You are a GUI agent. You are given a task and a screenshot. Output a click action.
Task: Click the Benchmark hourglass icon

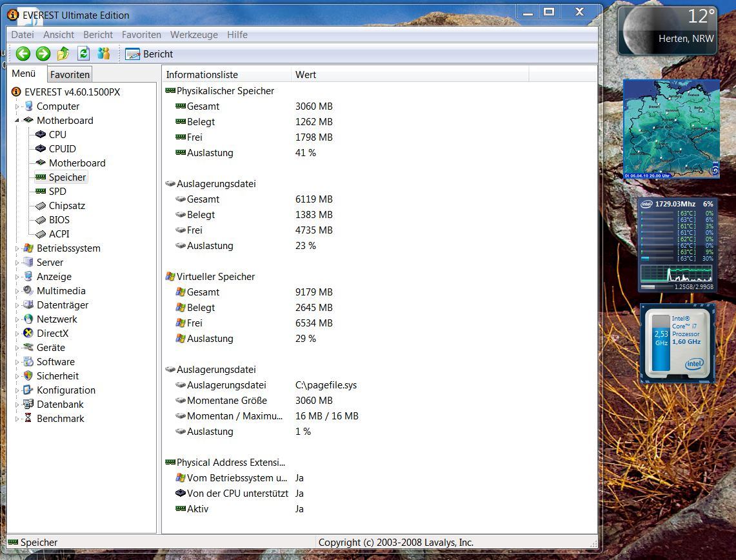pyautogui.click(x=28, y=418)
